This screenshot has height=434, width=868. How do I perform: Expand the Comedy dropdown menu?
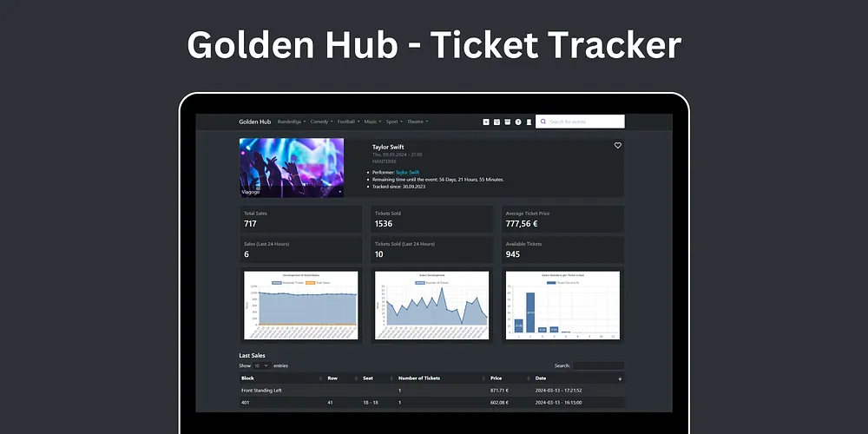322,122
